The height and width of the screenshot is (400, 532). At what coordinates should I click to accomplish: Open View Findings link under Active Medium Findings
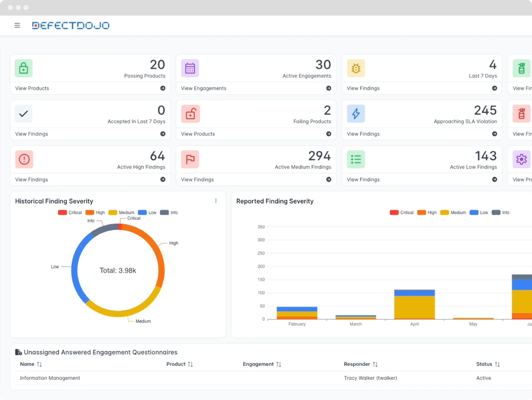(x=197, y=179)
